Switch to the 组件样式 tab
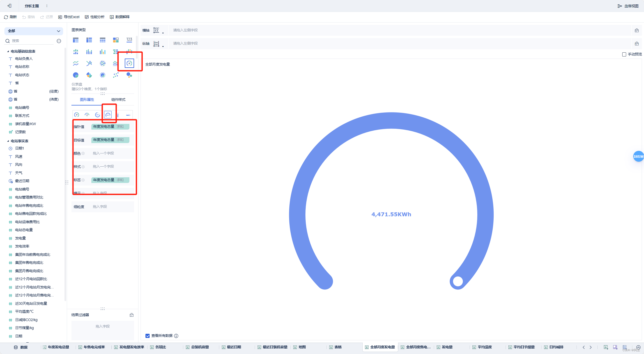Viewport: 644px width, 354px height. coord(118,100)
